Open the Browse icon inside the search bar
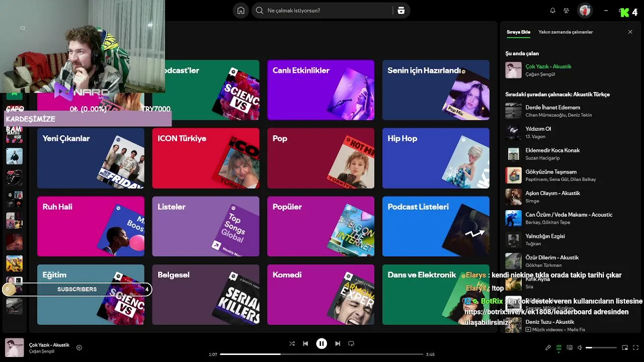Image resolution: width=644 pixels, height=362 pixels. (x=401, y=11)
